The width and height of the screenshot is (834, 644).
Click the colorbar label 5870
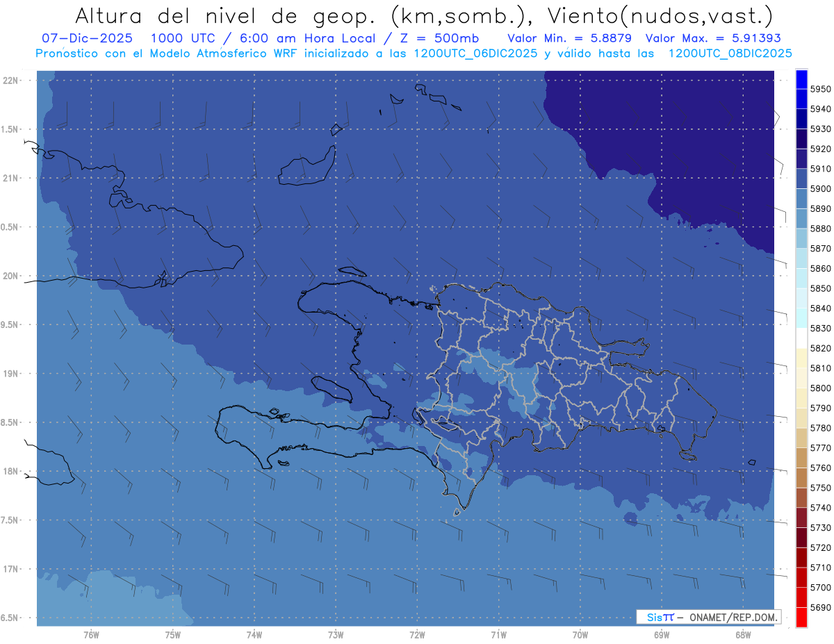click(x=821, y=248)
